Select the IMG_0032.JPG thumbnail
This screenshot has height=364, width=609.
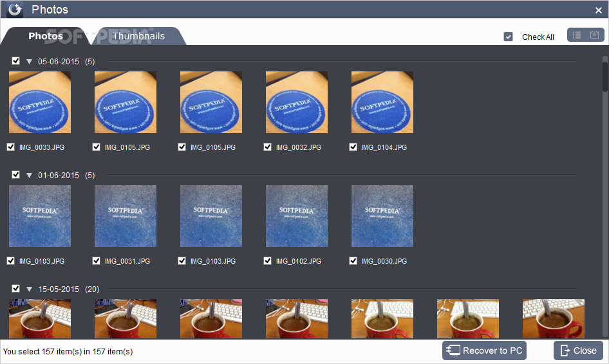[297, 102]
